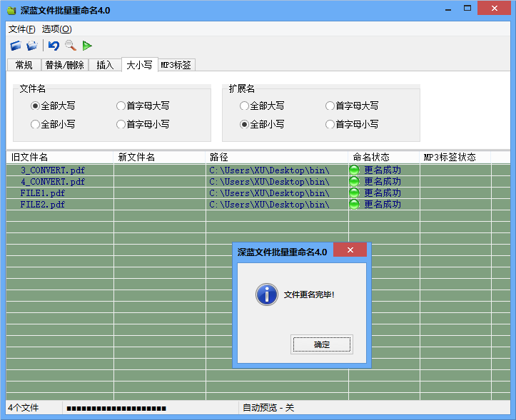Open the 选项(O) menu

(56, 29)
